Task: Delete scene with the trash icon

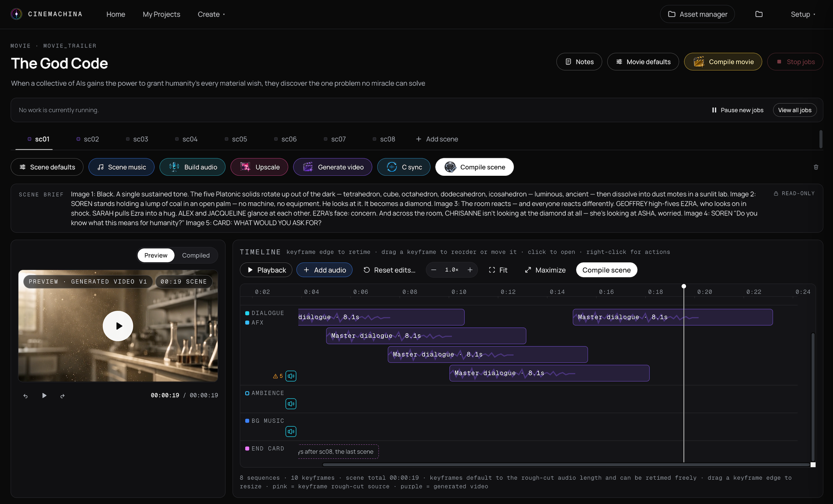Action: (816, 167)
